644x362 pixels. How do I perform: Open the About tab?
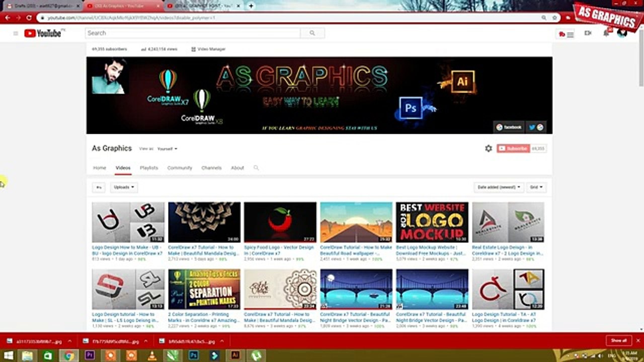[237, 168]
